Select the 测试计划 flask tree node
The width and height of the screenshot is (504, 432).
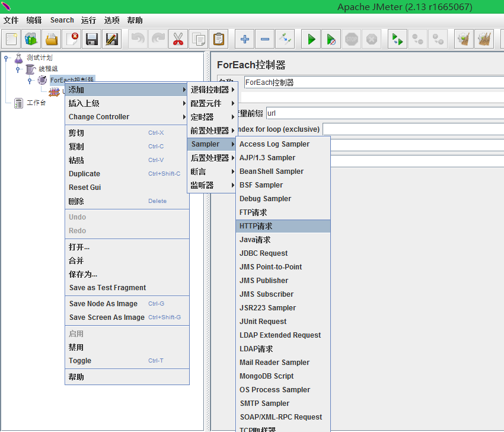33,58
